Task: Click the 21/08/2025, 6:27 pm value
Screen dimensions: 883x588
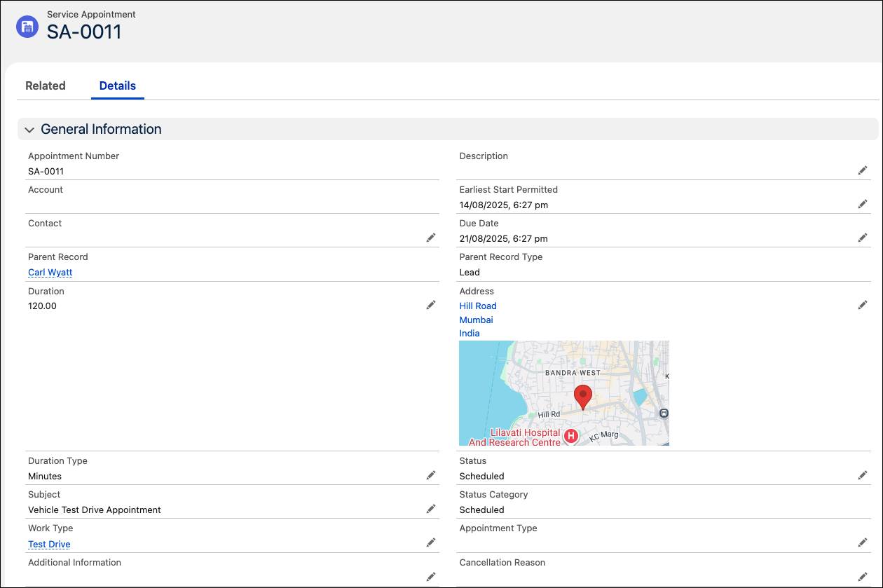Action: coord(504,238)
